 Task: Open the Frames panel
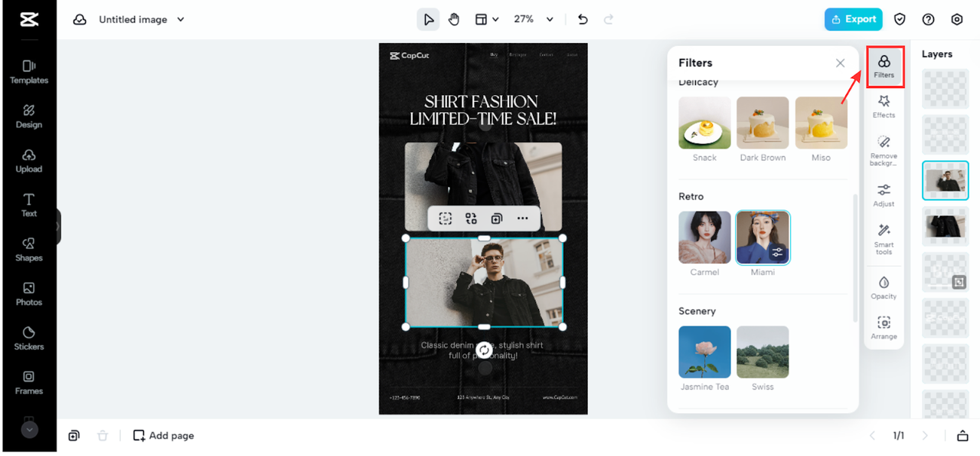click(29, 383)
